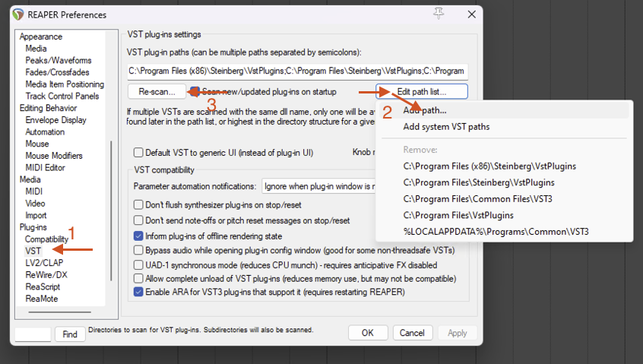
Task: Close the REAPER Preferences dialog
Action: 472,14
